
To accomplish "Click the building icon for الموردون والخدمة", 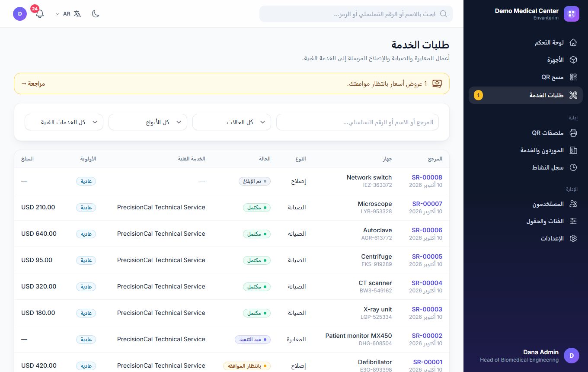I will coord(573,150).
